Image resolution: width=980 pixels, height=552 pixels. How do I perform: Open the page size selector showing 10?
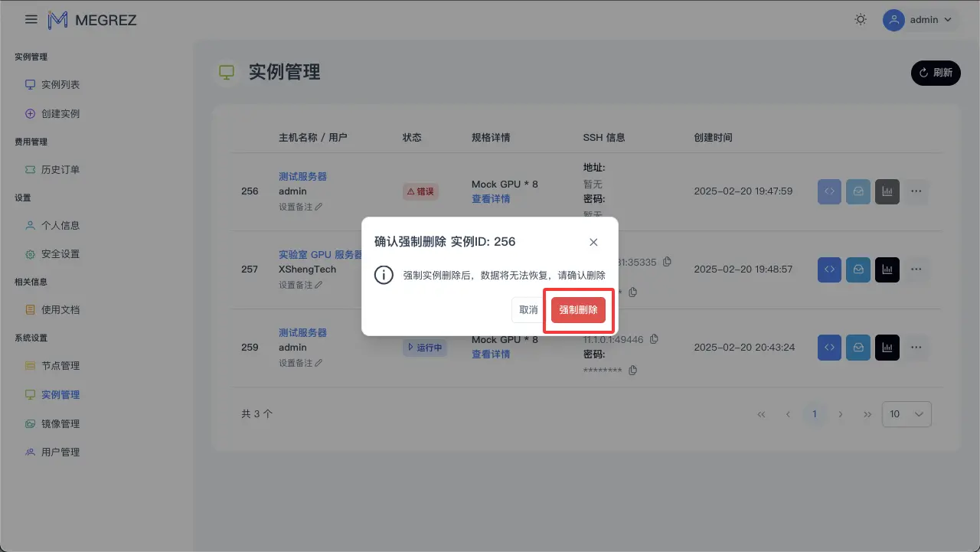(x=906, y=413)
